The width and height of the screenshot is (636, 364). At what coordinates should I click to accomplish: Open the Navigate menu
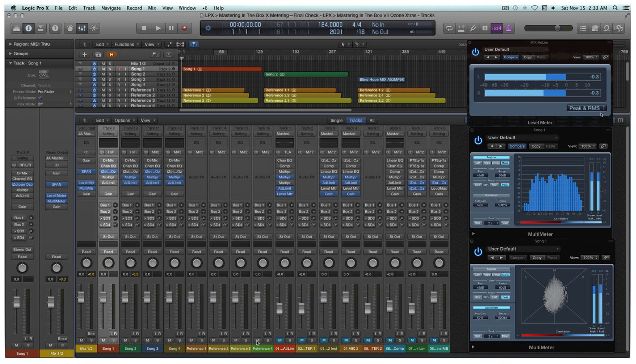point(111,8)
